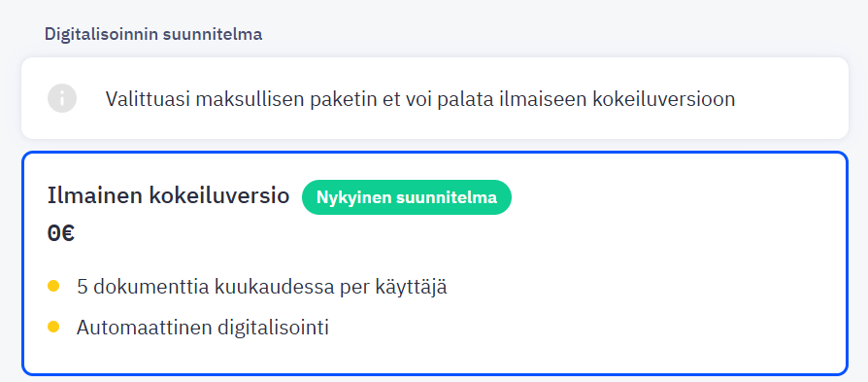868x382 pixels.
Task: Click the Automaattinen digitalisointi feature line
Action: click(x=203, y=328)
